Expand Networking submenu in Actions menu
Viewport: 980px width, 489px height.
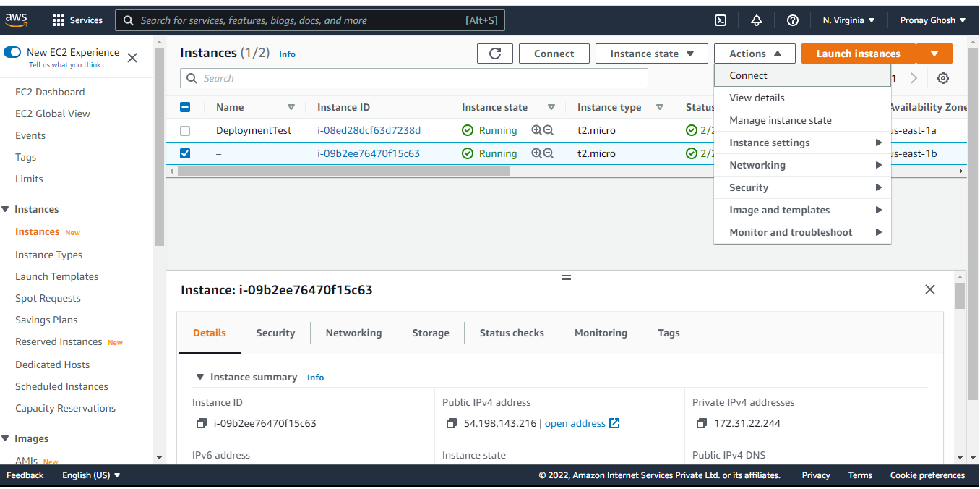click(802, 165)
